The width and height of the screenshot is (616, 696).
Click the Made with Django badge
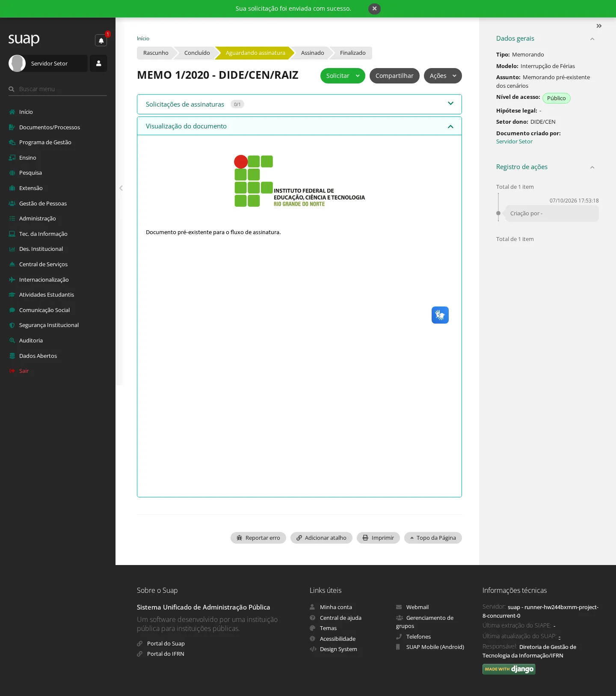click(509, 669)
